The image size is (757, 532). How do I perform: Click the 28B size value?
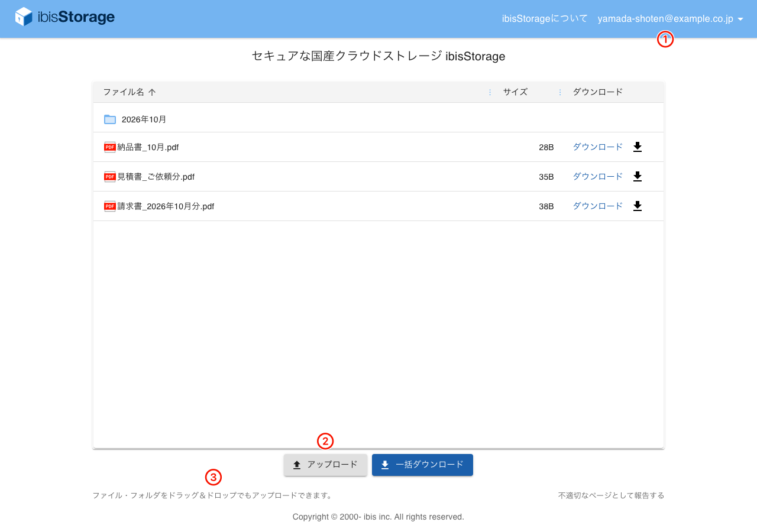click(x=546, y=147)
